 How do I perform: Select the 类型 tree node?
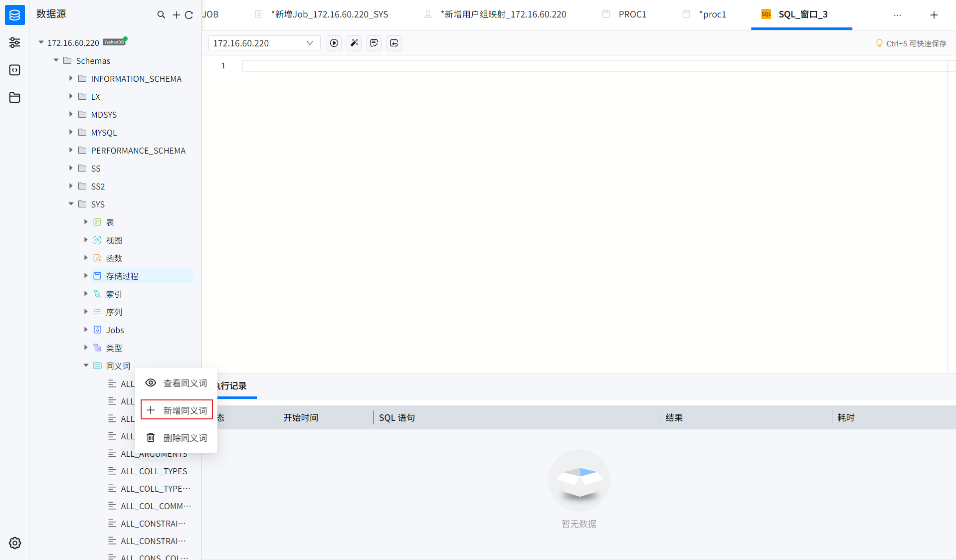click(114, 348)
